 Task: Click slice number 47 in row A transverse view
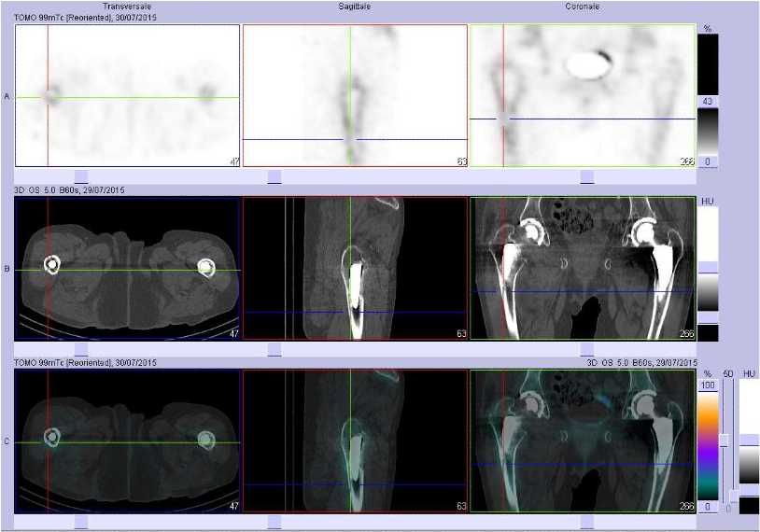pos(234,161)
